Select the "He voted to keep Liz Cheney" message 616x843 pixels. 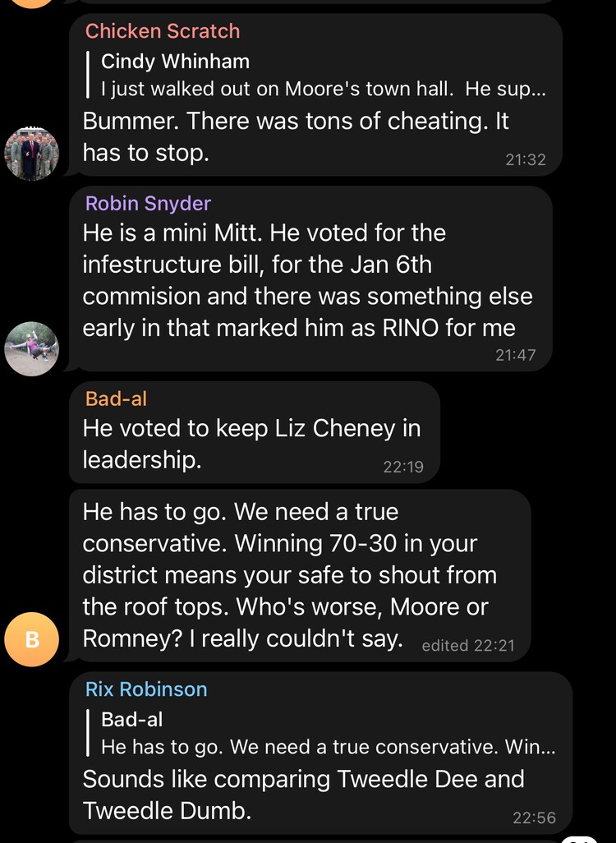(x=251, y=444)
